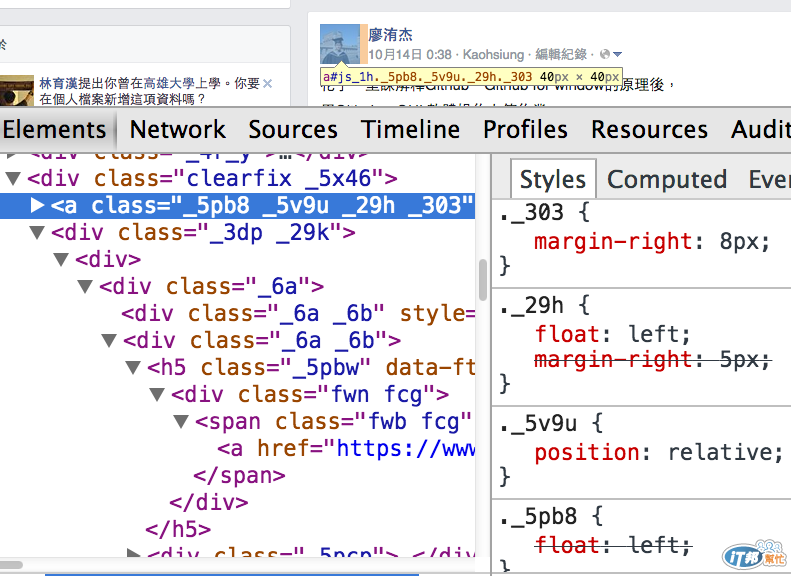Dismiss the 林育漢 suggestion with the X
Screen dimensions: 791x576
267,83
